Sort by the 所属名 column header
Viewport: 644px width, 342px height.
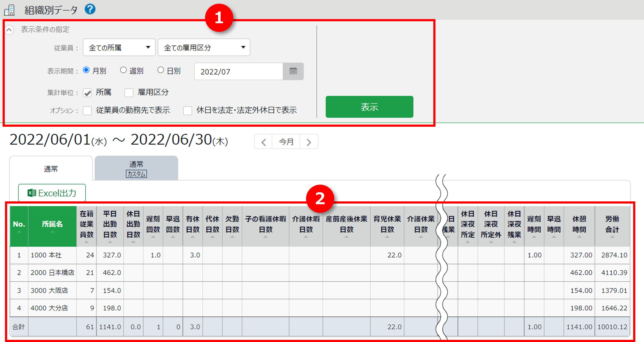pyautogui.click(x=52, y=226)
